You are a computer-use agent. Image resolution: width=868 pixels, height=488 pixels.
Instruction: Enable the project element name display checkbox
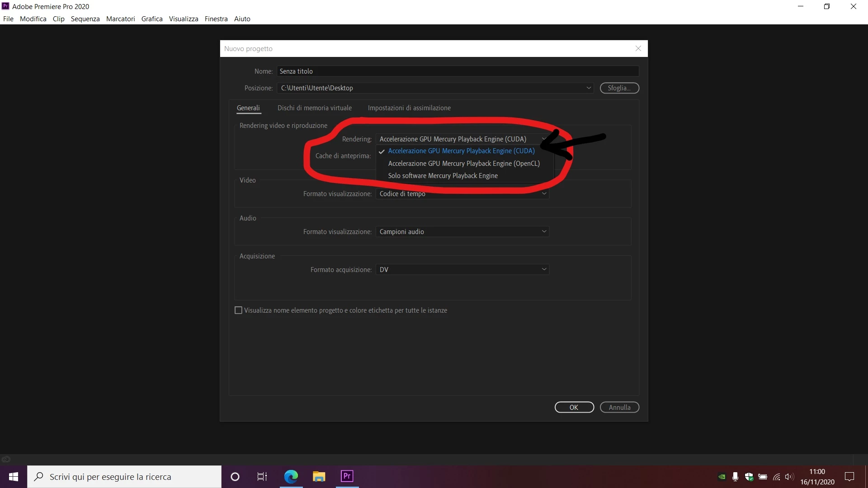pyautogui.click(x=239, y=310)
